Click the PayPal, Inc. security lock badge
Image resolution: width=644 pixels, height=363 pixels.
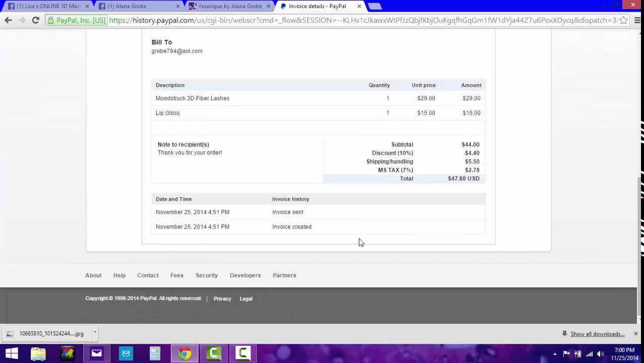tap(77, 20)
